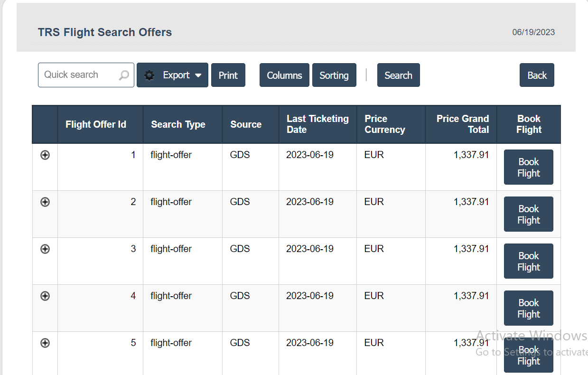
Task: Book Flight for offer 4
Action: pyautogui.click(x=528, y=308)
